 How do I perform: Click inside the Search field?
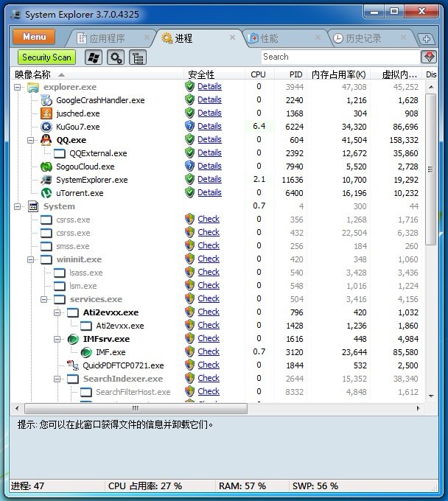tap(340, 57)
